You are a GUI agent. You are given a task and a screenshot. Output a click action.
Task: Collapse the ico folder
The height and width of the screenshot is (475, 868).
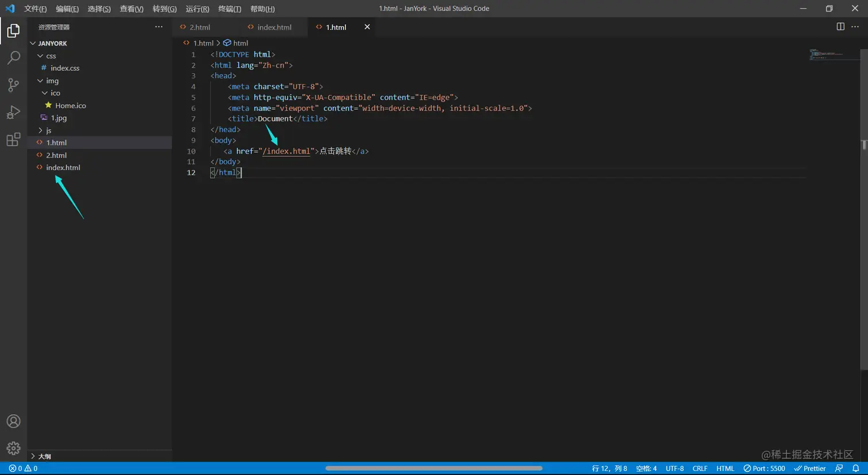click(45, 93)
